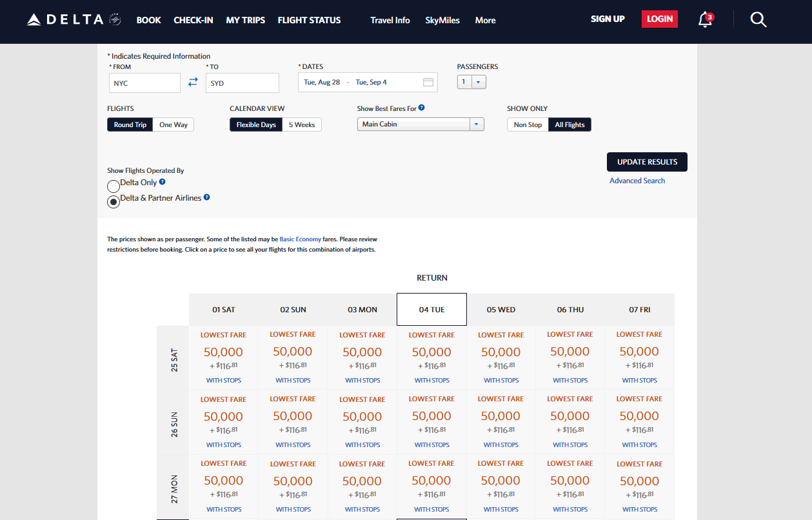Switch to One Way flights
The image size is (812, 520).
click(x=173, y=125)
